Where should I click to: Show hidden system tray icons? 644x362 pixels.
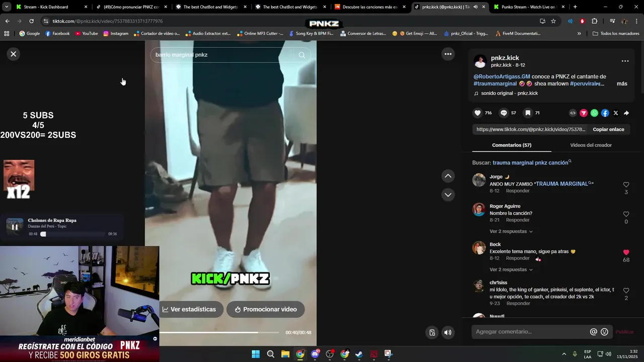click(564, 354)
